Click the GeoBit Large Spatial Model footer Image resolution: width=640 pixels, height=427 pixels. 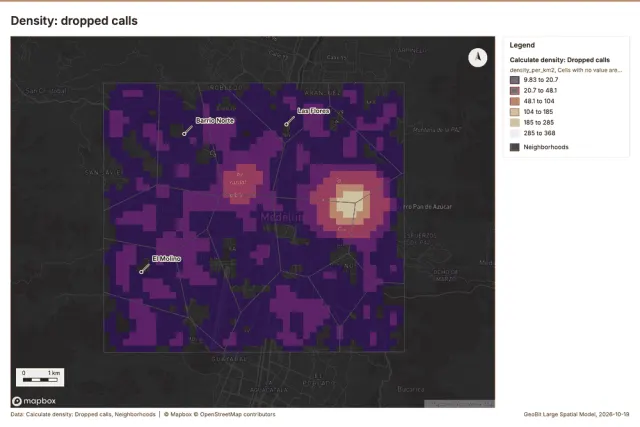(576, 414)
